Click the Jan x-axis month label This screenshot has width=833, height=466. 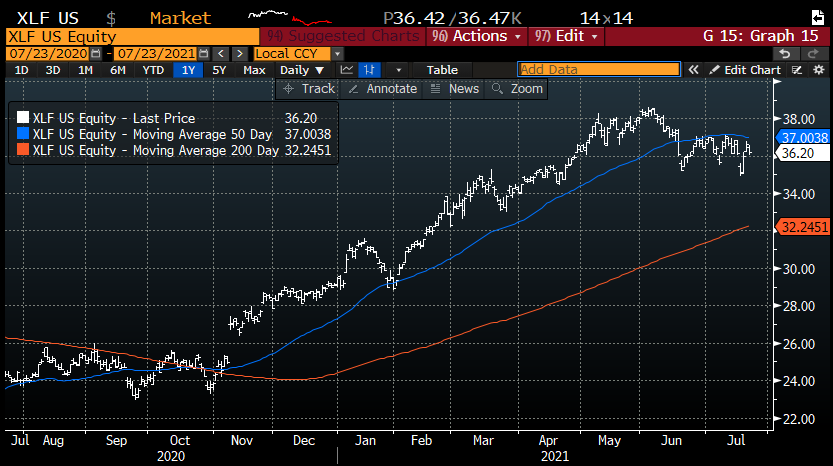(365, 440)
